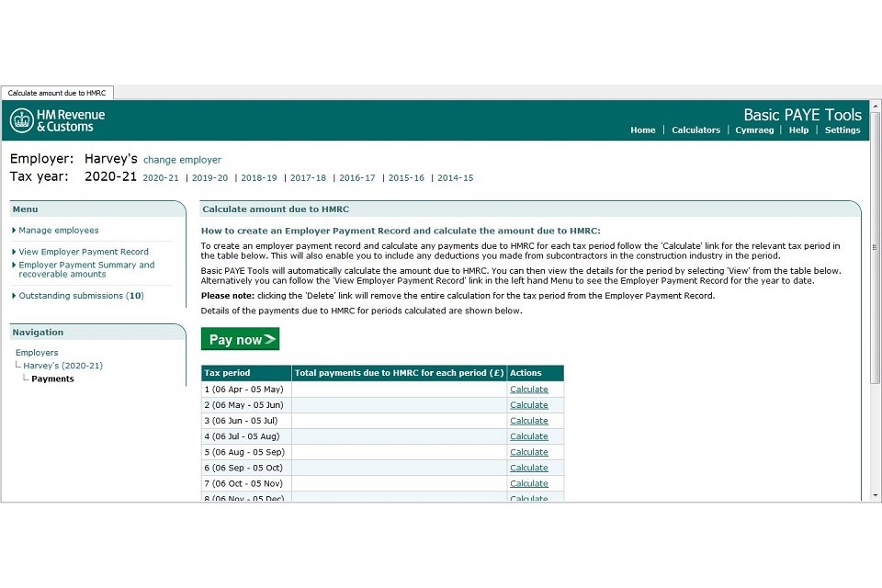Switch language via Cymraeg
Image resolution: width=882 pixels, height=588 pixels.
[754, 130]
